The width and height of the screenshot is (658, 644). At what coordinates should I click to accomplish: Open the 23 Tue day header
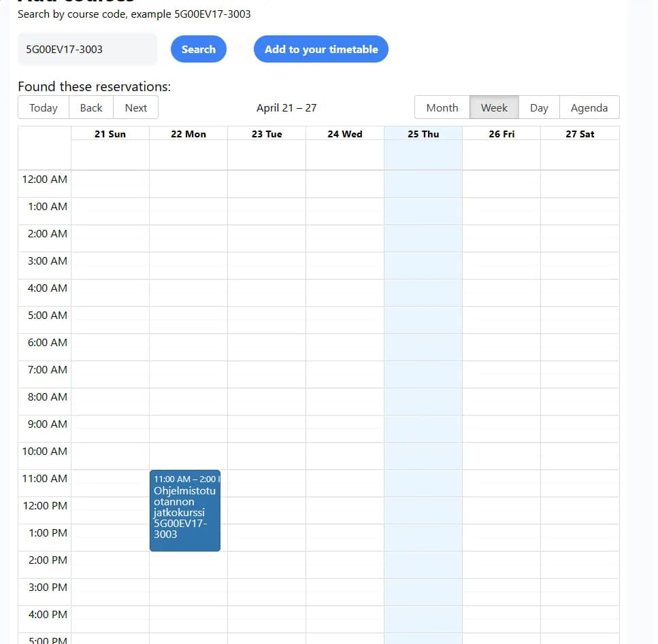pos(267,134)
